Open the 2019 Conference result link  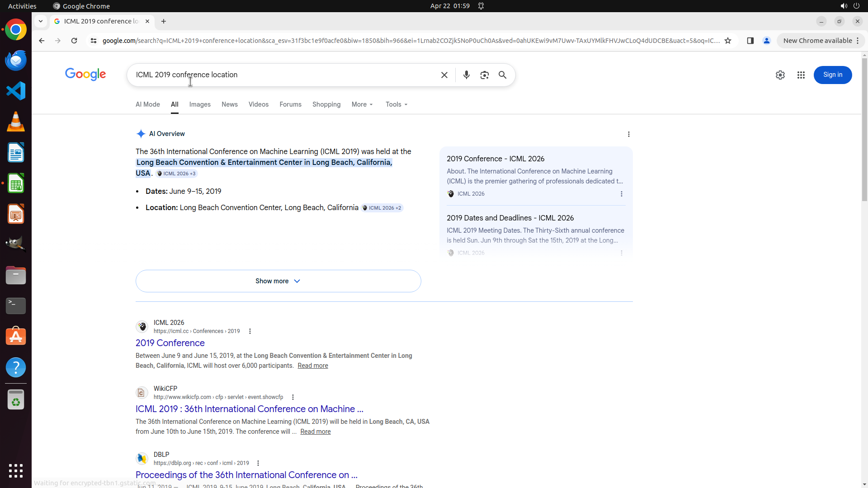(x=170, y=343)
